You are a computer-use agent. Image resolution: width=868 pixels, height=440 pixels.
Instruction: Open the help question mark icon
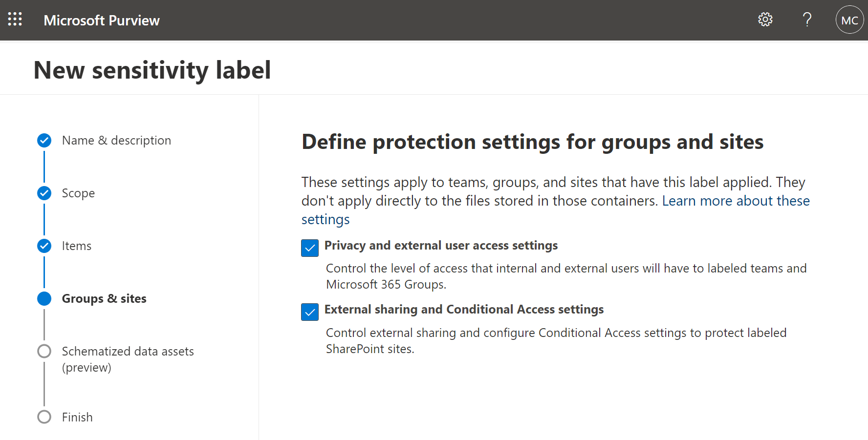807,20
